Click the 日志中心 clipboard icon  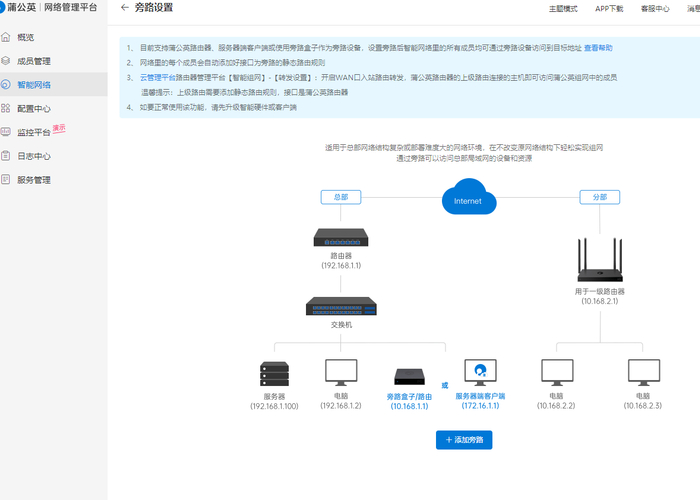(x=5, y=156)
